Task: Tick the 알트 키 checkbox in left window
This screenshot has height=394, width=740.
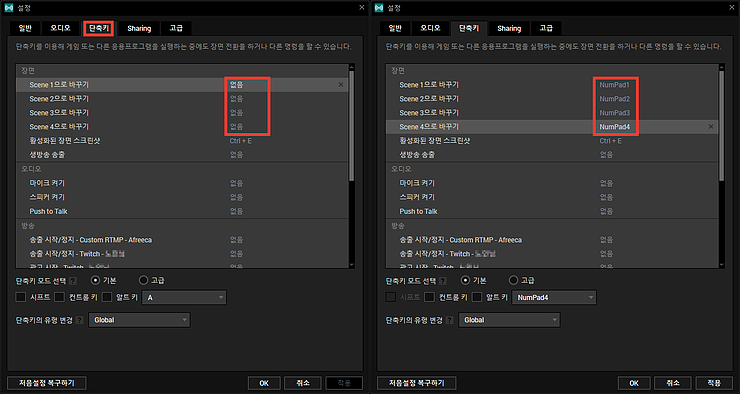Action: (107, 297)
